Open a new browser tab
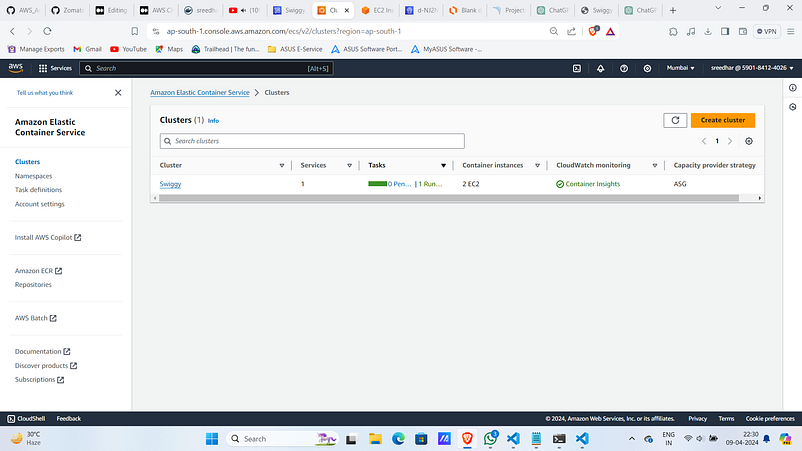 coord(673,10)
